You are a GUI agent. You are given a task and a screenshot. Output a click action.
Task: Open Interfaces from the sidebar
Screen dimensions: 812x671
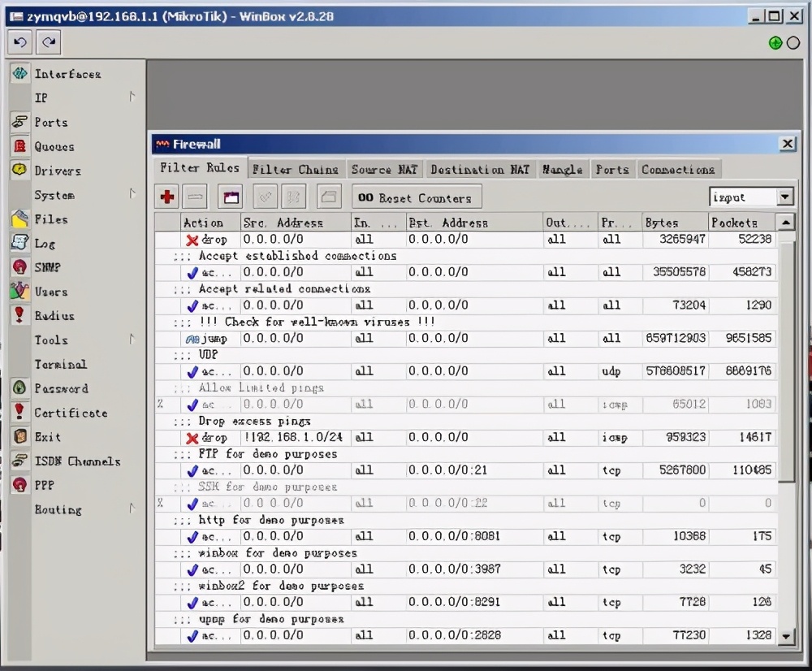(x=67, y=74)
